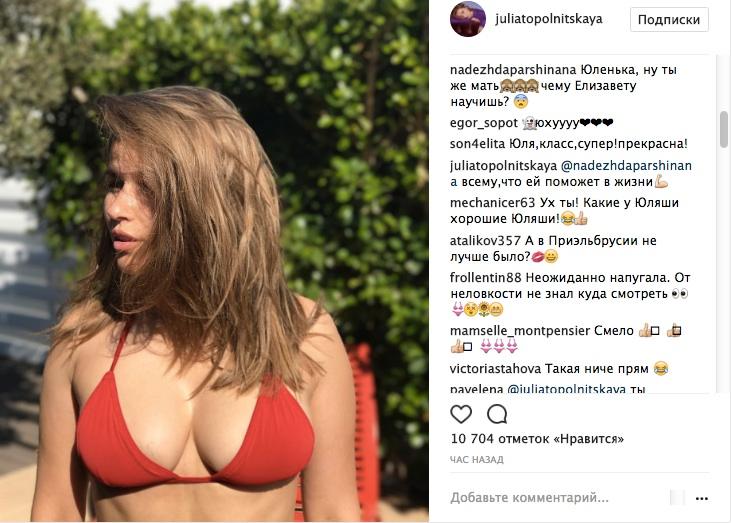Open nadezhdaparshinana commenter profile link
Screen dimensions: 731x523
click(x=513, y=70)
